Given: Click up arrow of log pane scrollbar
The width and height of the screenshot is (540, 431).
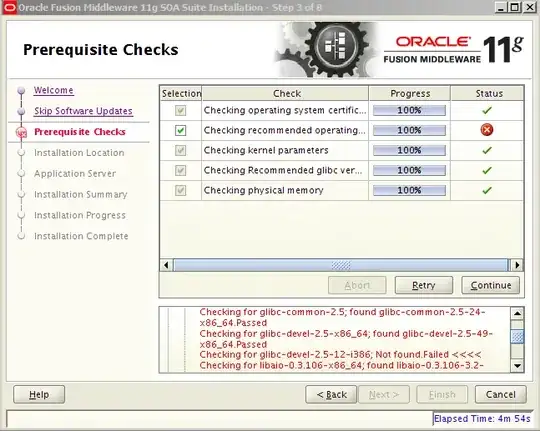Looking at the screenshot, I should pyautogui.click(x=517, y=314).
